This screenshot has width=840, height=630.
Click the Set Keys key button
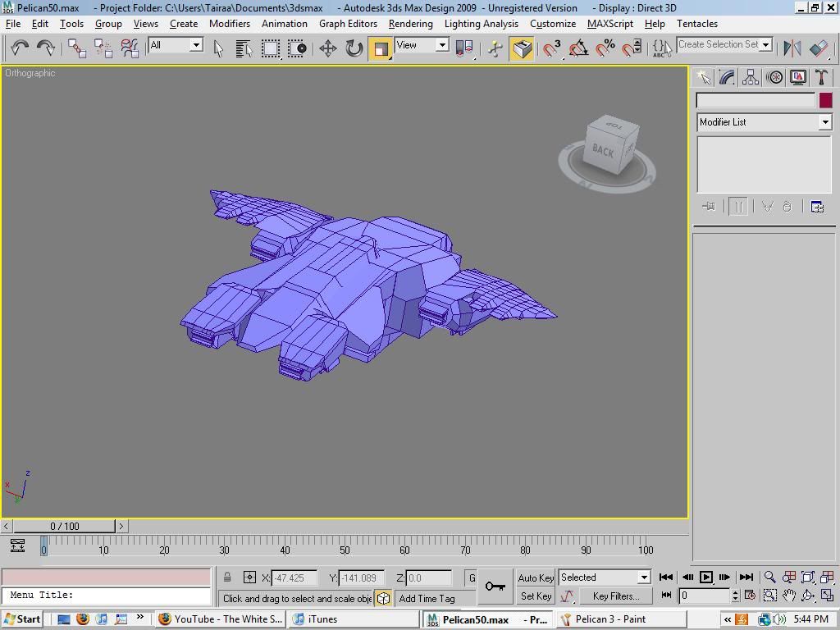pos(495,586)
